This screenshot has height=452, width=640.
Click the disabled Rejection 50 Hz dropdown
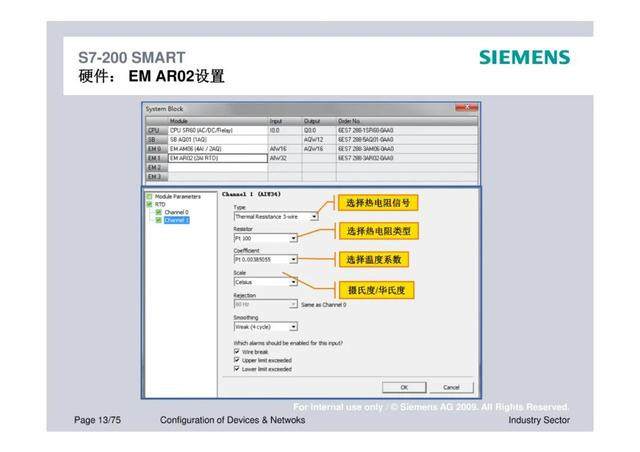point(265,305)
